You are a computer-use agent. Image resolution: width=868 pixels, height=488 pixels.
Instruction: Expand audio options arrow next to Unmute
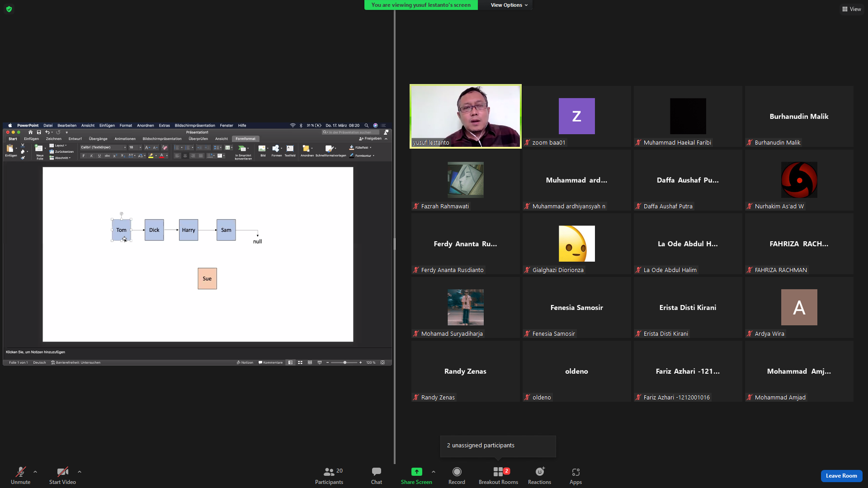35,472
